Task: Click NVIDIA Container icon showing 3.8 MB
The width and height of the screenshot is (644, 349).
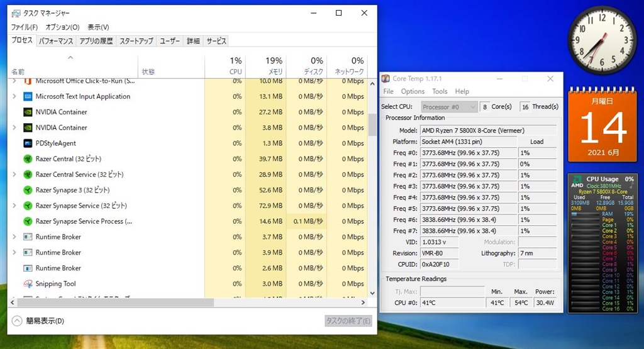Action: pyautogui.click(x=28, y=128)
